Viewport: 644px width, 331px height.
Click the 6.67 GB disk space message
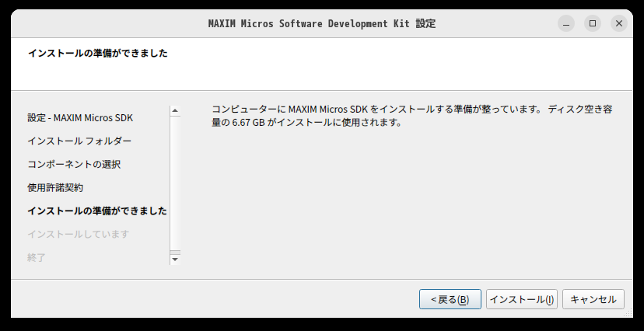coord(412,116)
